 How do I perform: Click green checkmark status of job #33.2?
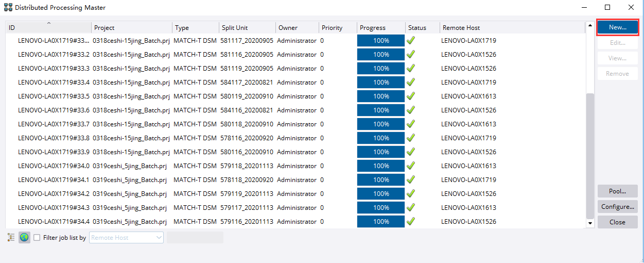(x=411, y=54)
